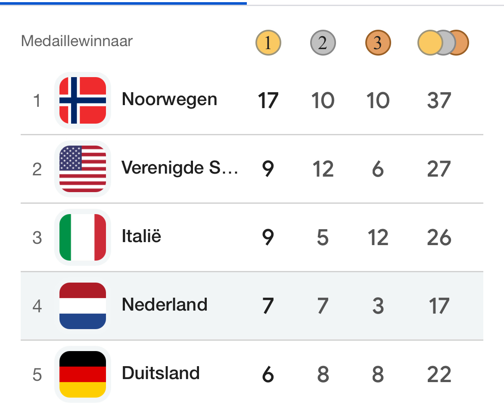504x420 pixels.
Task: Click the silver medal column icon
Action: (x=323, y=43)
